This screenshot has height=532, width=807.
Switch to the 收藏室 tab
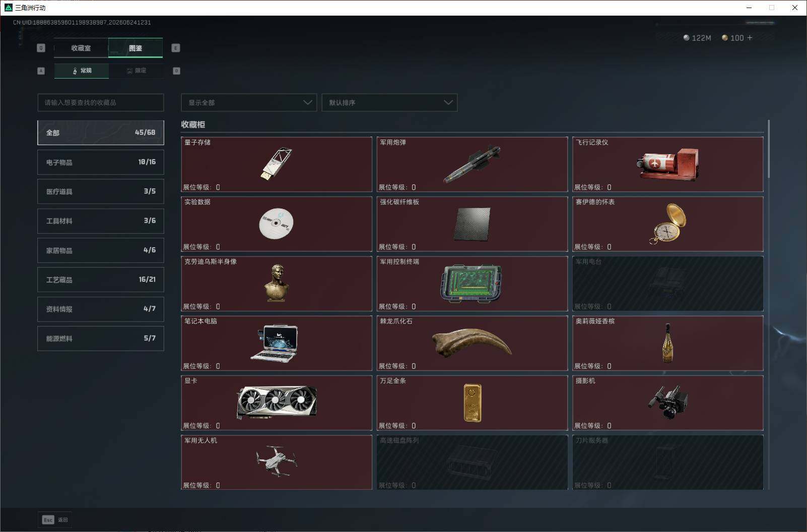pyautogui.click(x=81, y=48)
